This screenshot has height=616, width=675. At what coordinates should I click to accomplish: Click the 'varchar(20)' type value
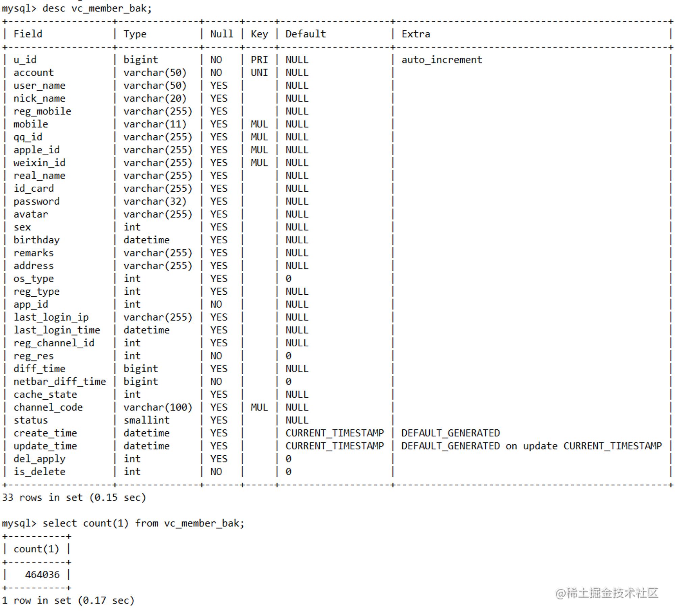[155, 98]
